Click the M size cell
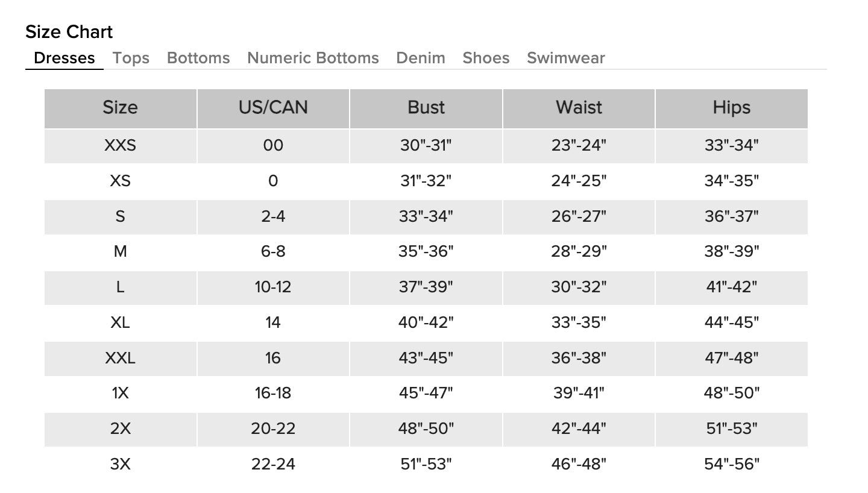The image size is (868, 493). [x=121, y=252]
